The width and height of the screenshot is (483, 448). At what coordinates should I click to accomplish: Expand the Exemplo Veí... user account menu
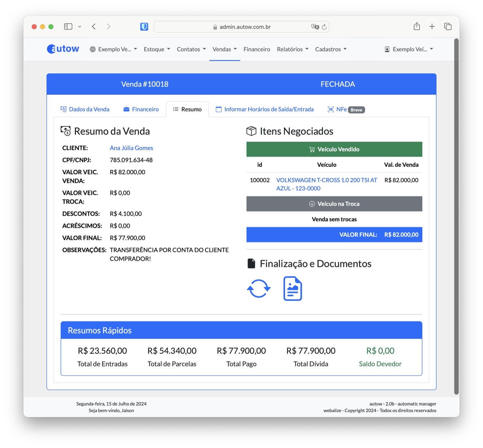coord(409,49)
